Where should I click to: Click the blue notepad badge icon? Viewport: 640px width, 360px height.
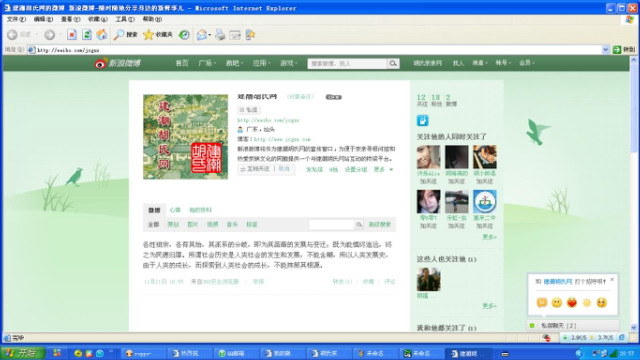(x=422, y=120)
